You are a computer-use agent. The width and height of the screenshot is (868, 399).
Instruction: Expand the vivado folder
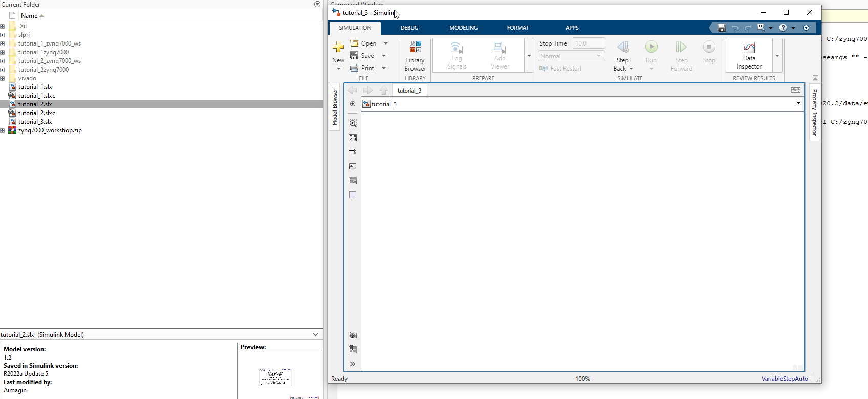tap(3, 78)
